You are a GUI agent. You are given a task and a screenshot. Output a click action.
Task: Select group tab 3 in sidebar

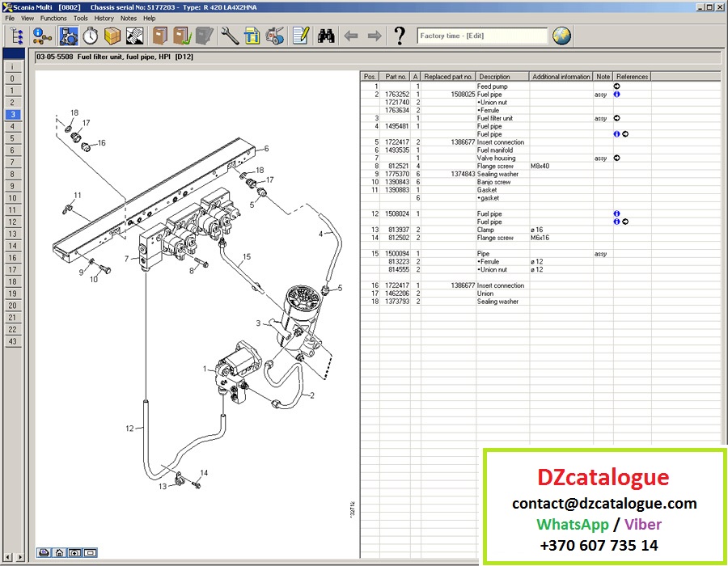pyautogui.click(x=12, y=115)
